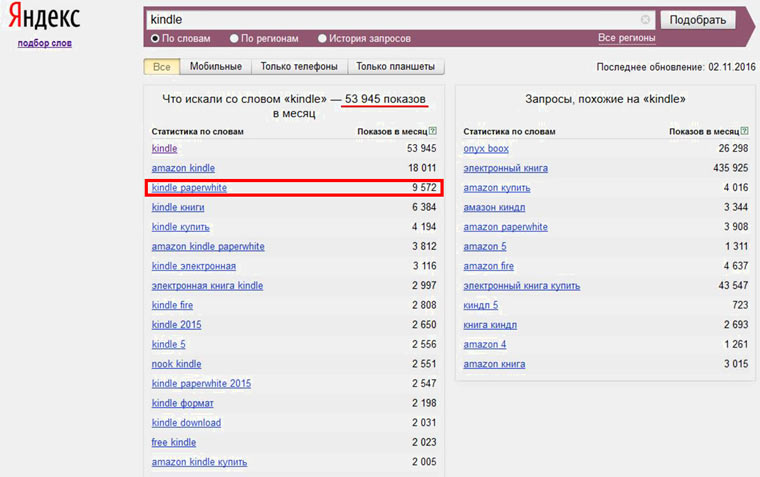Switch to the 'Все' tab
Screen dimensions: 760x477
click(162, 67)
